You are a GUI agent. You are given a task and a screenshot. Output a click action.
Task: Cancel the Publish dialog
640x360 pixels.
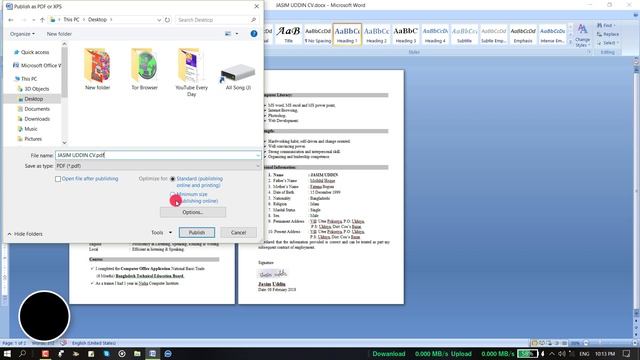pyautogui.click(x=238, y=233)
